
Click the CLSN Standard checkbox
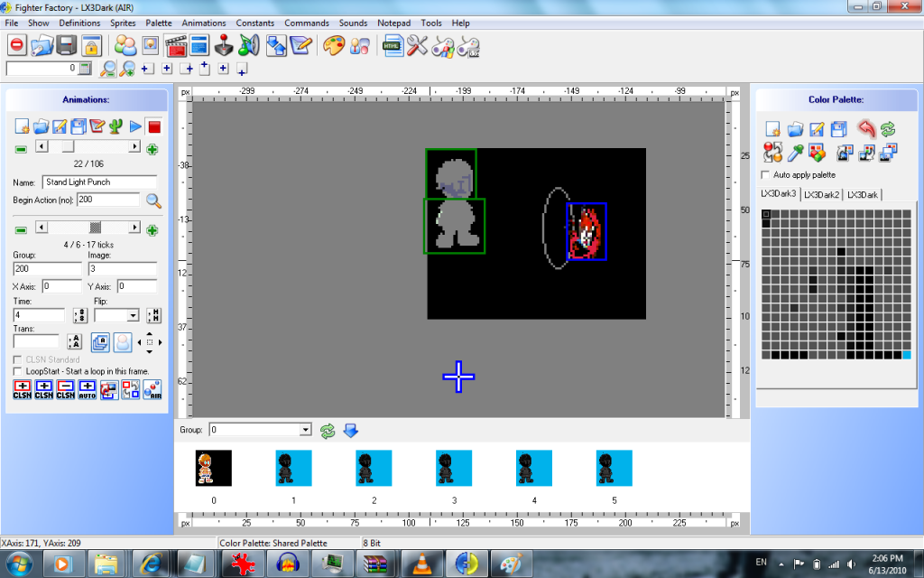(18, 359)
